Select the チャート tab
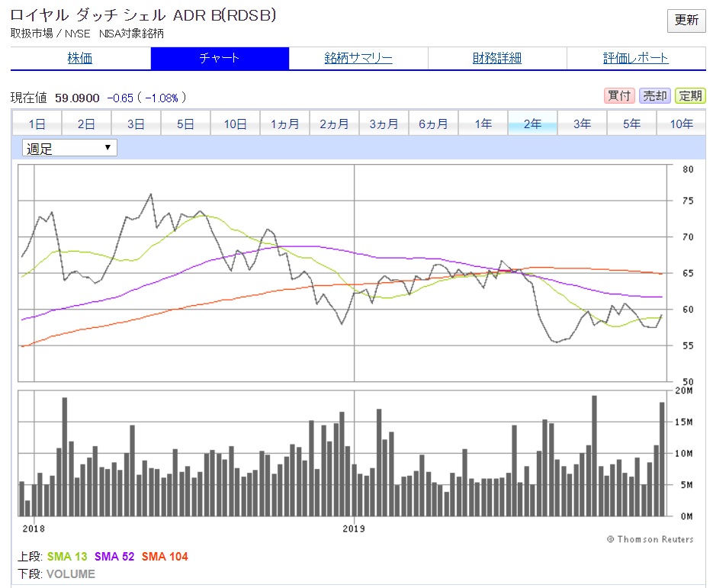Screen dimensions: 713x588 tap(220, 58)
